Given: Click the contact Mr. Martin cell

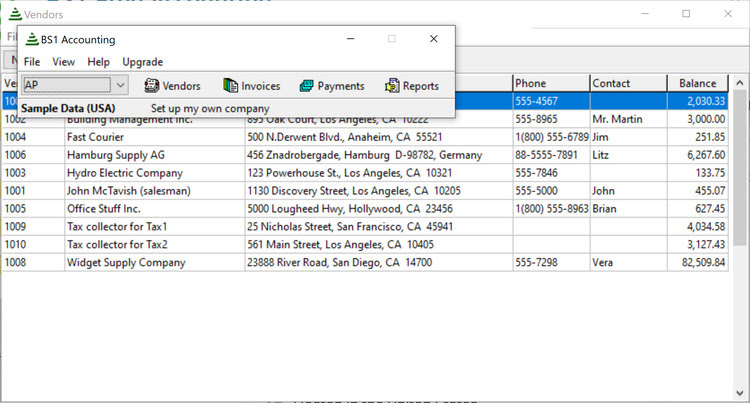Looking at the screenshot, I should coord(629,119).
